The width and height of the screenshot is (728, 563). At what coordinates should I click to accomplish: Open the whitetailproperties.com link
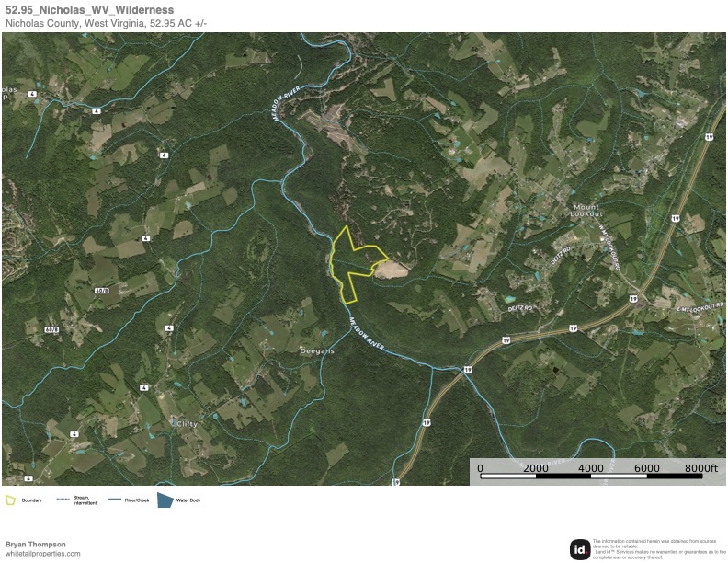(42, 554)
